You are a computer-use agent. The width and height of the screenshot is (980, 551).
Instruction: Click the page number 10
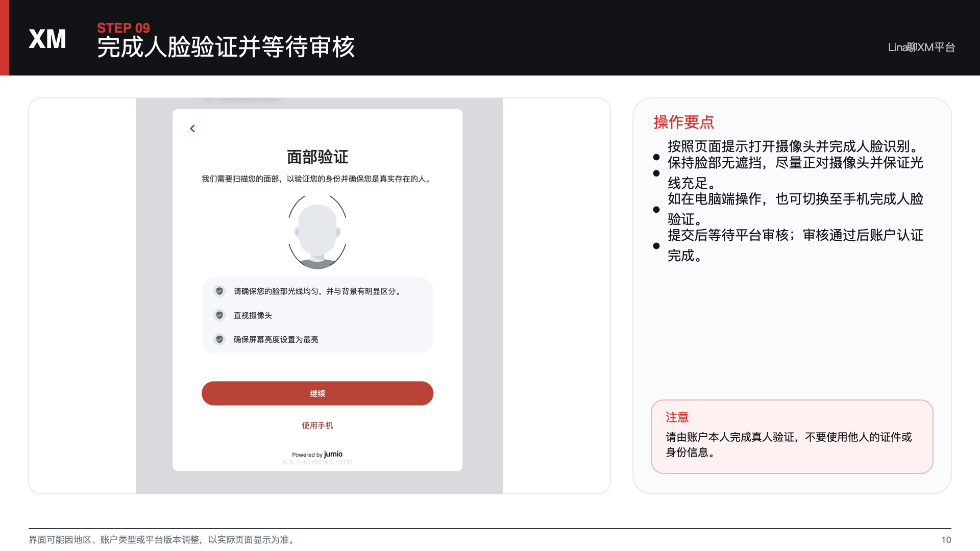946,540
